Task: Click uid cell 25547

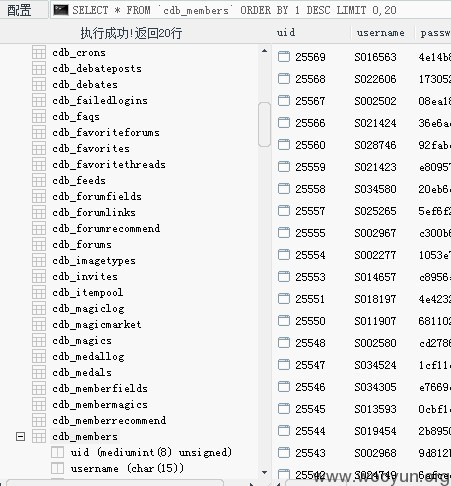Action: [310, 365]
